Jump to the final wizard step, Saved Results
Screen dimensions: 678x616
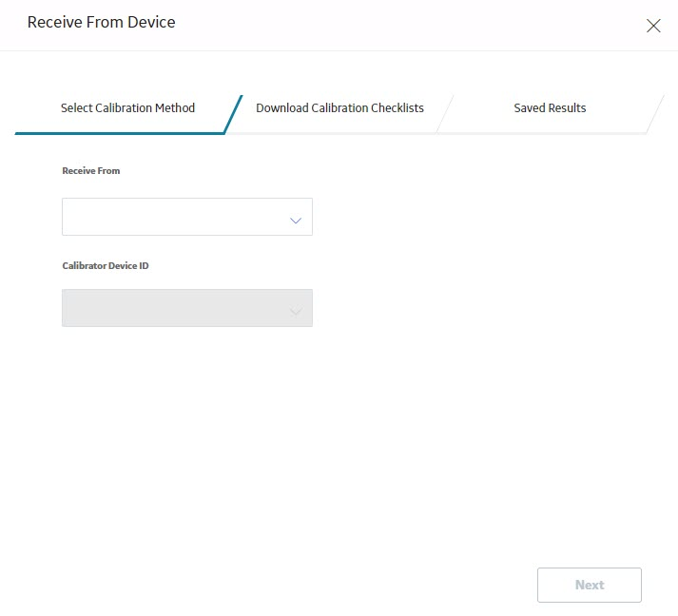(550, 107)
